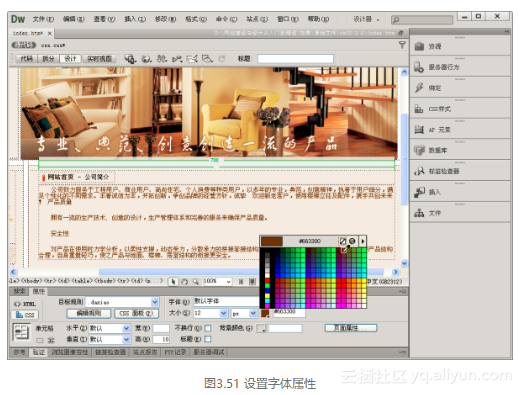Toggle the 实时视图 (Live View) button
The height and width of the screenshot is (395, 523).
click(99, 59)
